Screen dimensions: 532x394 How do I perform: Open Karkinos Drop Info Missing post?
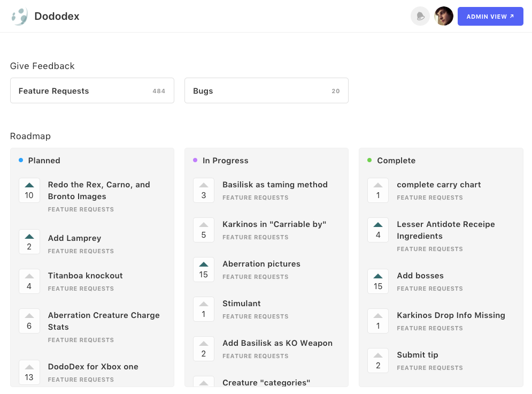click(x=451, y=315)
